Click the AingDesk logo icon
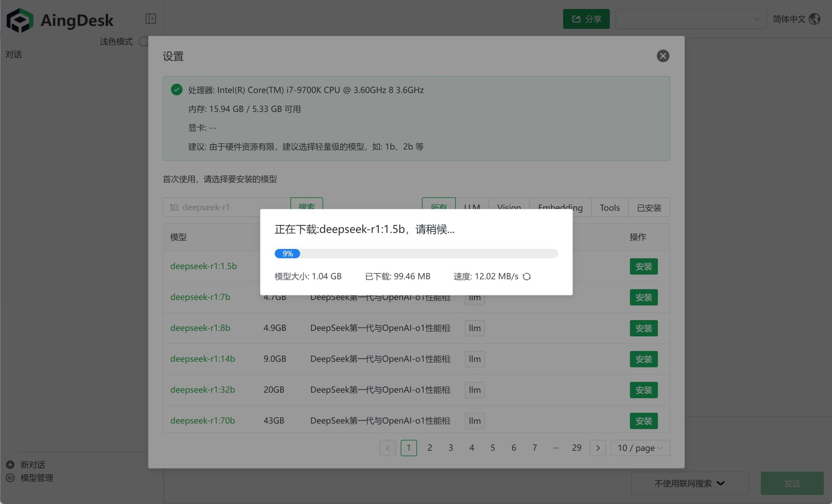Image resolution: width=832 pixels, height=504 pixels. tap(19, 20)
